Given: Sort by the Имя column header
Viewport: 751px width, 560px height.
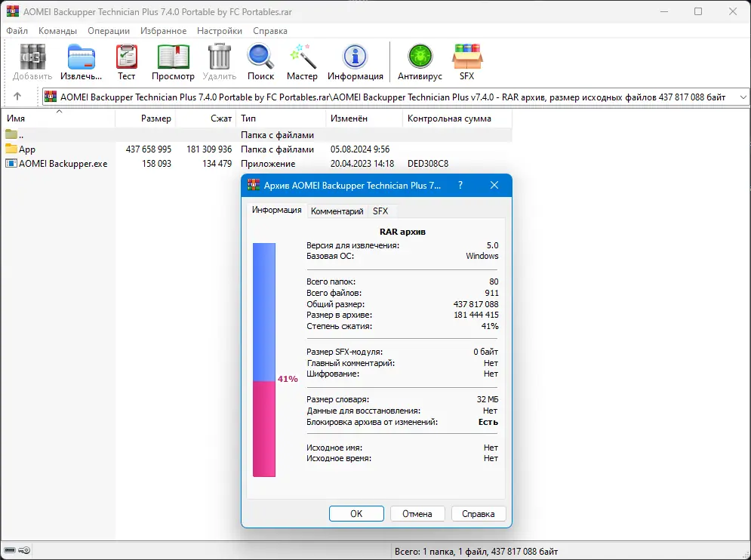Looking at the screenshot, I should pos(58,118).
